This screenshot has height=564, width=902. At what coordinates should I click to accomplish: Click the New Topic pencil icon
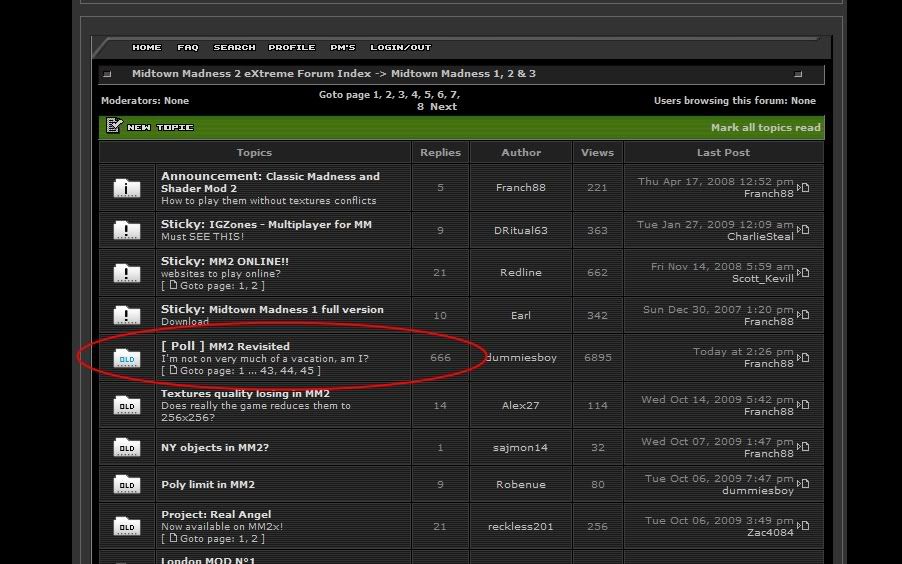113,127
